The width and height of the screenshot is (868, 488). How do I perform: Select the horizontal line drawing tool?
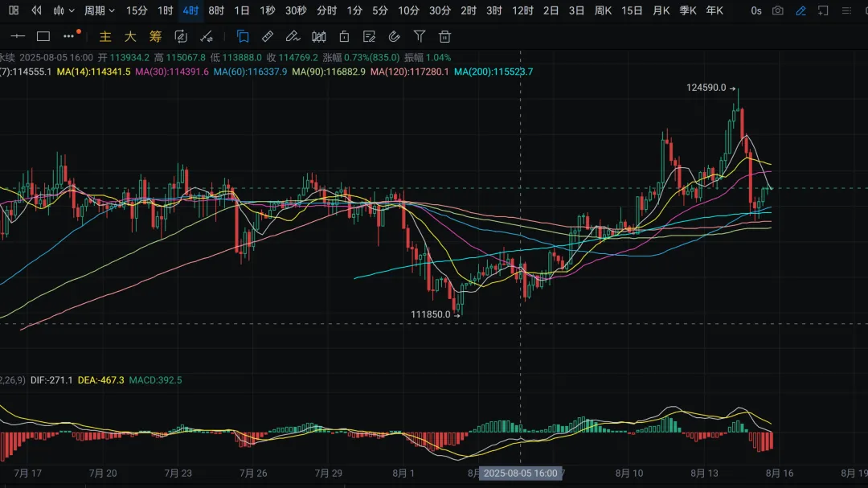coord(18,36)
